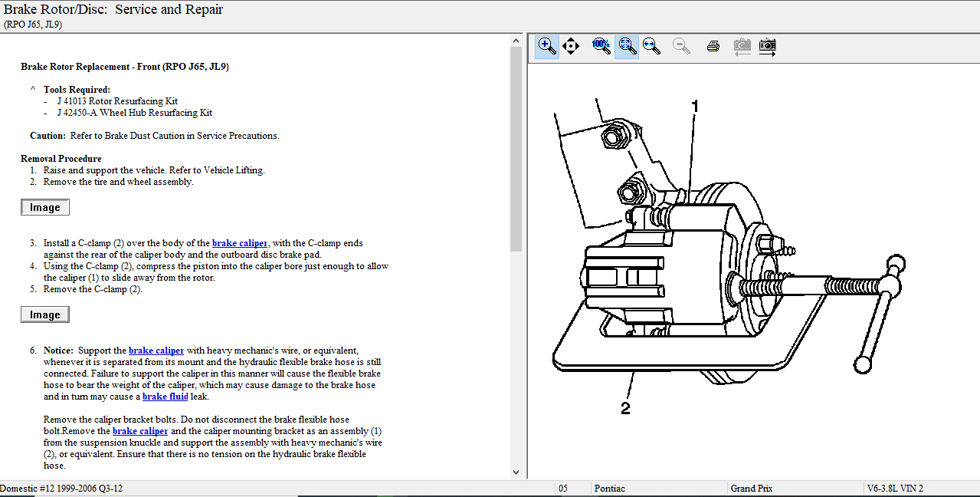Open brake caliper link in remove bracket paragraph
The width and height of the screenshot is (980, 497).
point(140,431)
